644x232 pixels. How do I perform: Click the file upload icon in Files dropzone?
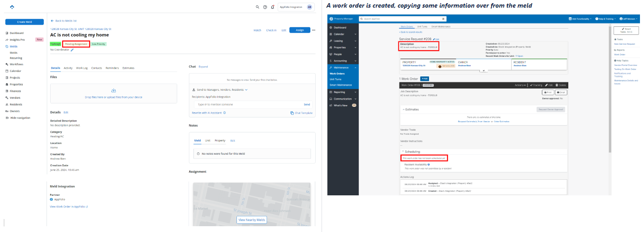click(113, 91)
